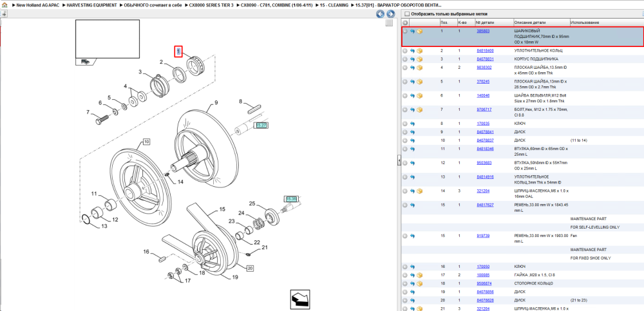Select the '(11 to 14)' usage text
Image resolution: width=644 pixels, height=311 pixels.
579,140
